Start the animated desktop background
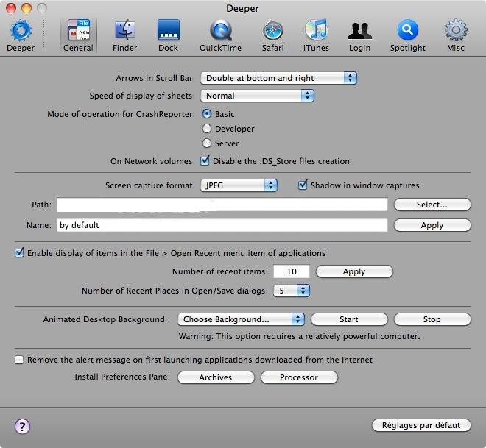 pyautogui.click(x=349, y=319)
